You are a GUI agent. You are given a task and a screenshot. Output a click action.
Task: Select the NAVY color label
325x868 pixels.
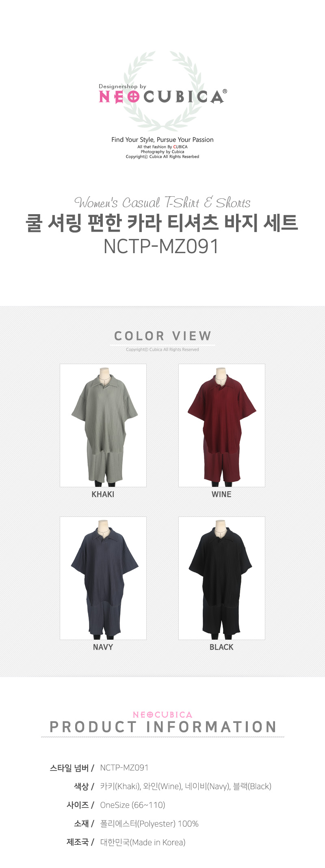tap(103, 647)
